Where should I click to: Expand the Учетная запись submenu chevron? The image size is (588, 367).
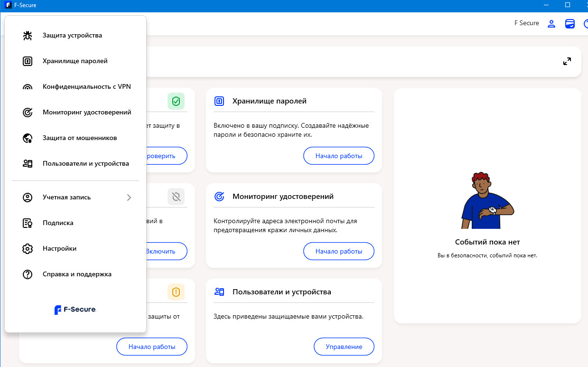coord(129,198)
